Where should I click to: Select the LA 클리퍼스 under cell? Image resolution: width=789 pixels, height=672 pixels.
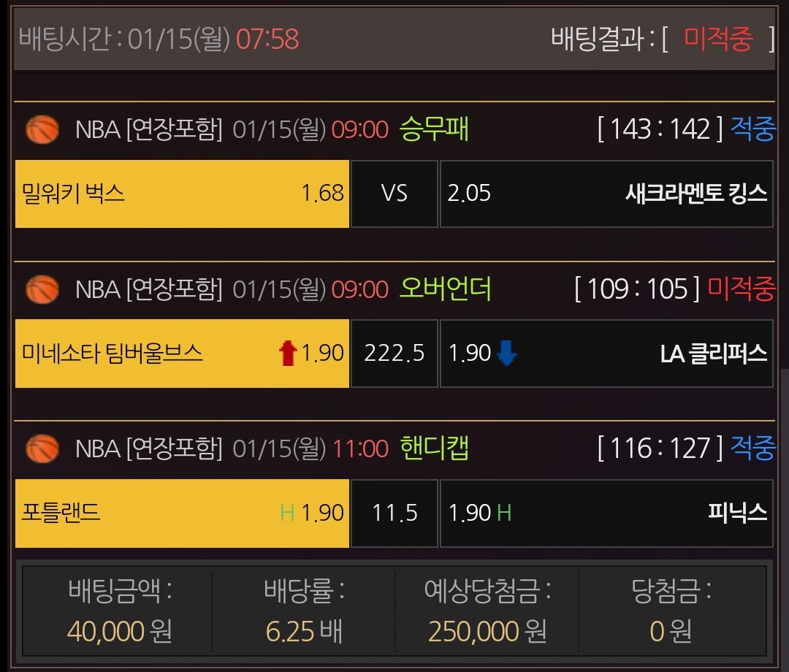(x=606, y=353)
